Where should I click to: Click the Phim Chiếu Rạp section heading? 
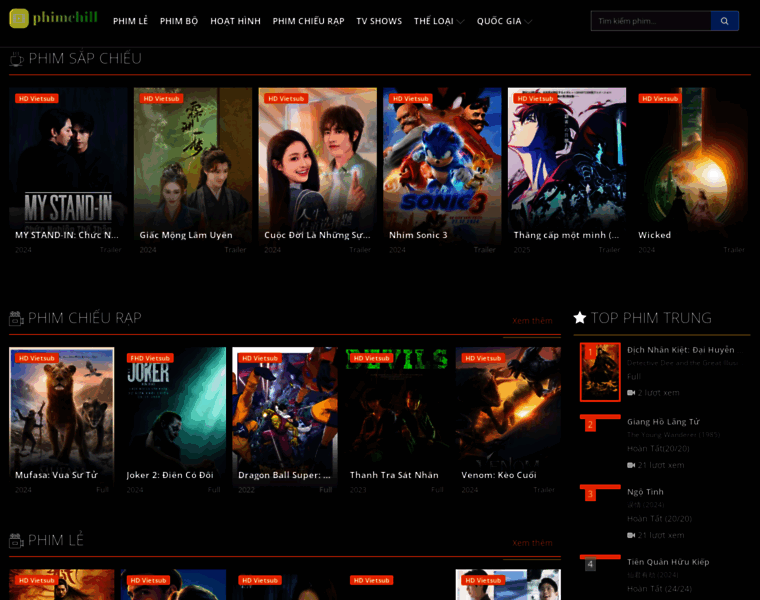coord(85,318)
